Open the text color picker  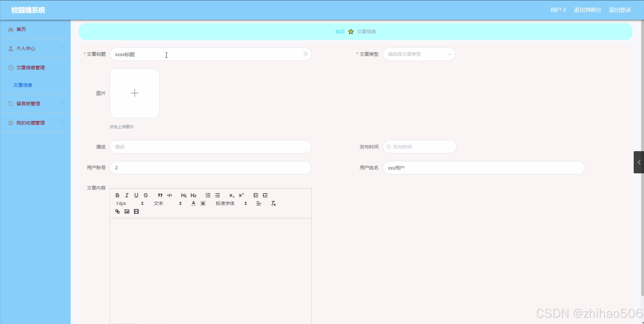coord(193,203)
